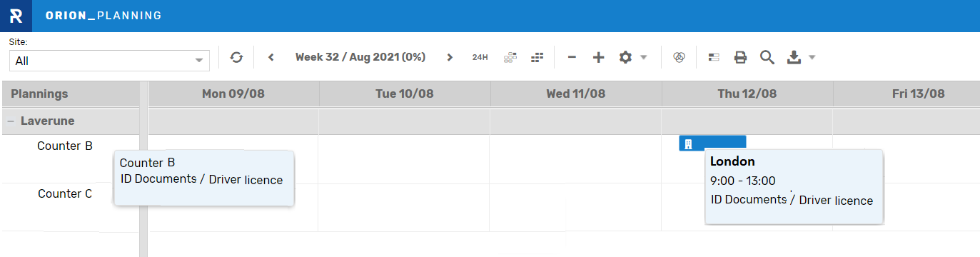980x257 pixels.
Task: Toggle the 24H display mode
Action: [480, 58]
